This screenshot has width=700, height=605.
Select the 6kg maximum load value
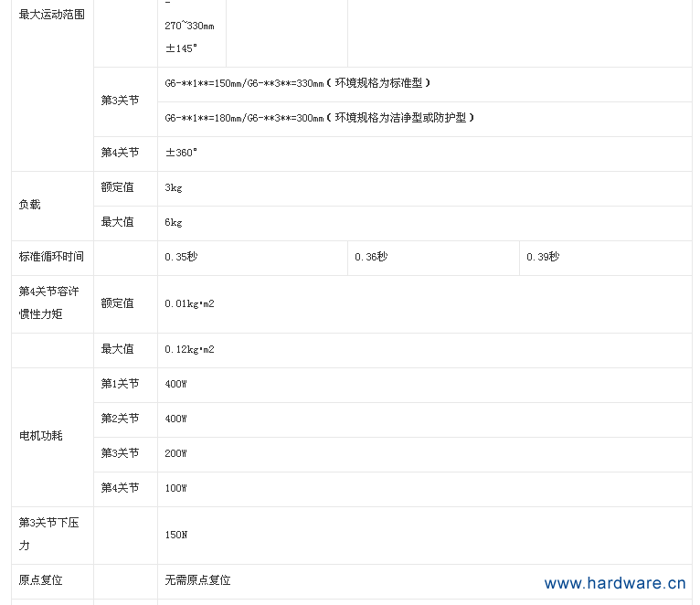(174, 222)
